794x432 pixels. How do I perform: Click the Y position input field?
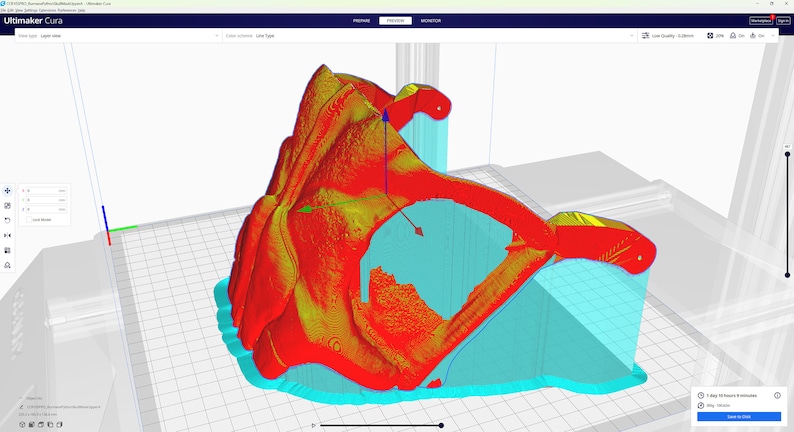[x=47, y=200]
